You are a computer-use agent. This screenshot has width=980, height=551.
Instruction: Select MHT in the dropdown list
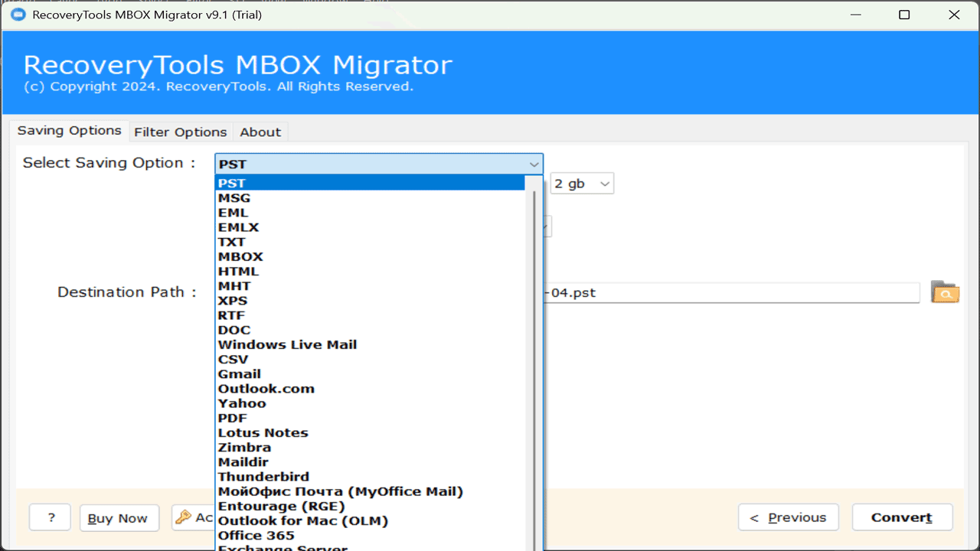tap(370, 285)
